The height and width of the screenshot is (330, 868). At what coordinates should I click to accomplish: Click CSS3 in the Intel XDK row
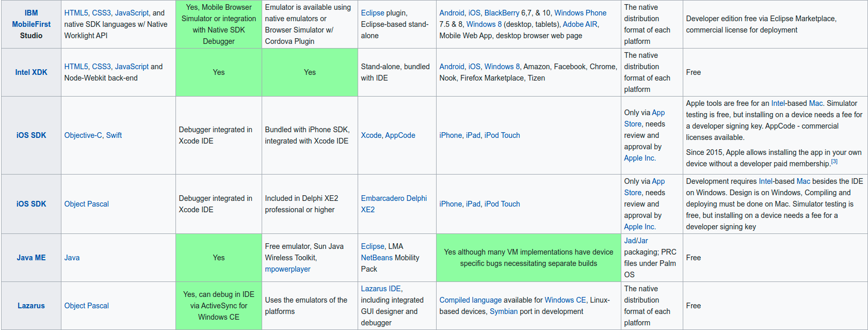pyautogui.click(x=101, y=67)
